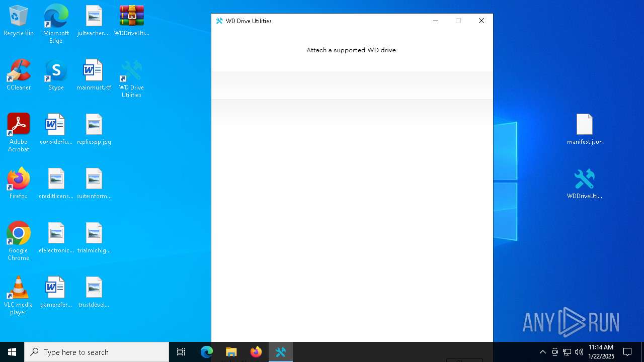Screen dimensions: 644x362
Task: Open Skype desktop shortcut
Action: [x=56, y=75]
